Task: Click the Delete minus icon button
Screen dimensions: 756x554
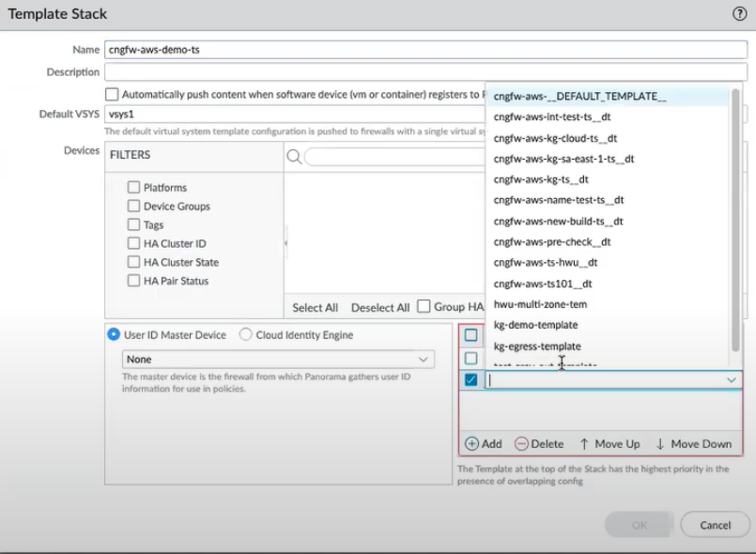Action: tap(539, 443)
